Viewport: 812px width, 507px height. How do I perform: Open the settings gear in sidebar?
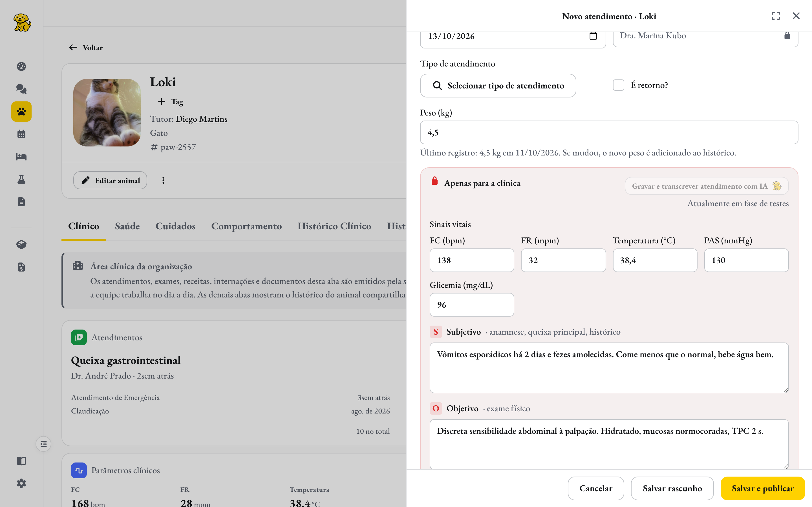pyautogui.click(x=21, y=483)
